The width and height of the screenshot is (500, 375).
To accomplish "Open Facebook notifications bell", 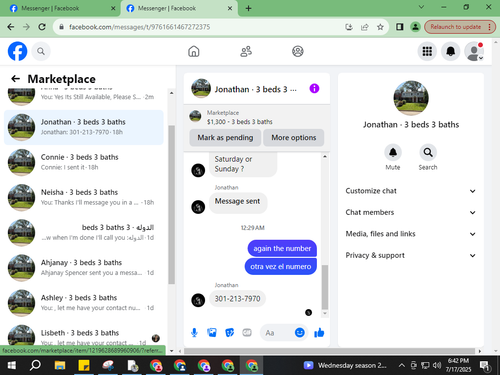I will [451, 51].
